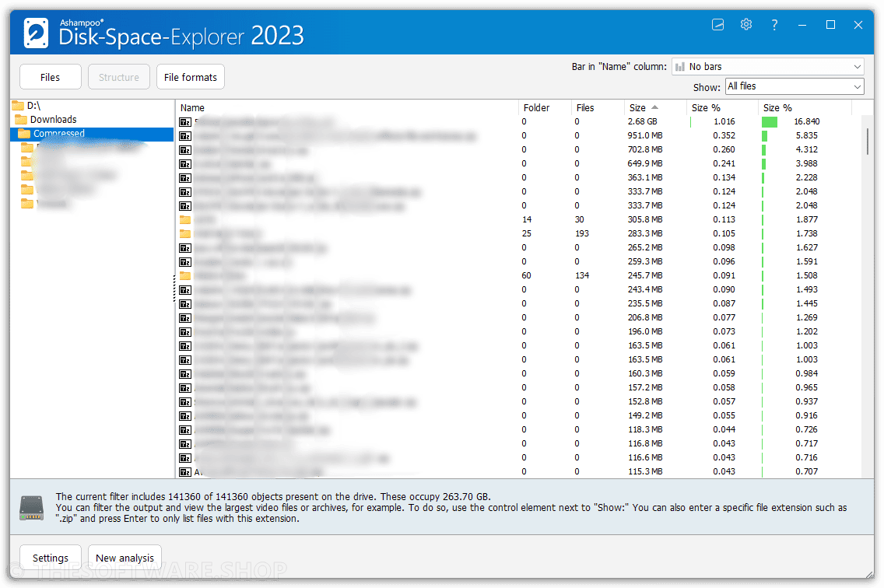884x588 pixels.
Task: Click the Compressed folder icon in tree
Action: (24, 134)
